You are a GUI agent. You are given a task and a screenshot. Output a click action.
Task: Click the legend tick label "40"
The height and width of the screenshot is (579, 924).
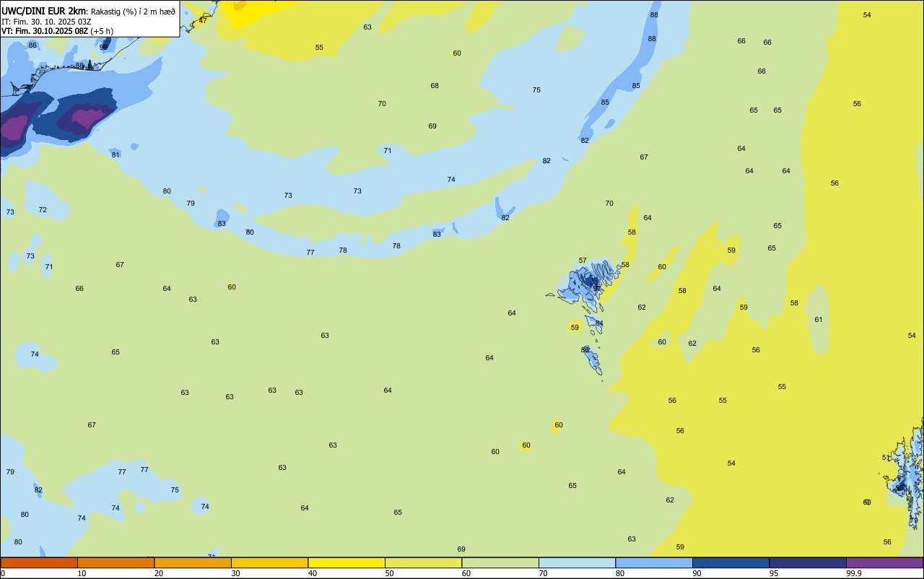pos(313,573)
